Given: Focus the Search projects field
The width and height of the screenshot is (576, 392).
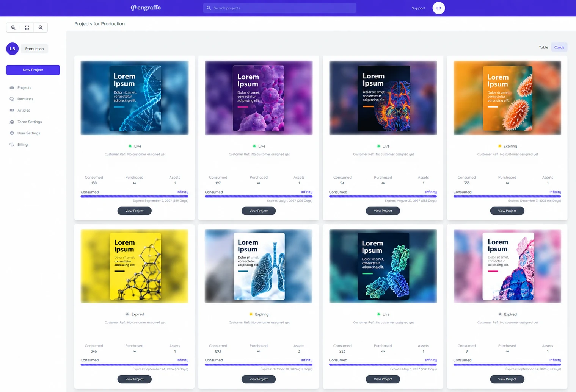Looking at the screenshot, I should [x=280, y=8].
